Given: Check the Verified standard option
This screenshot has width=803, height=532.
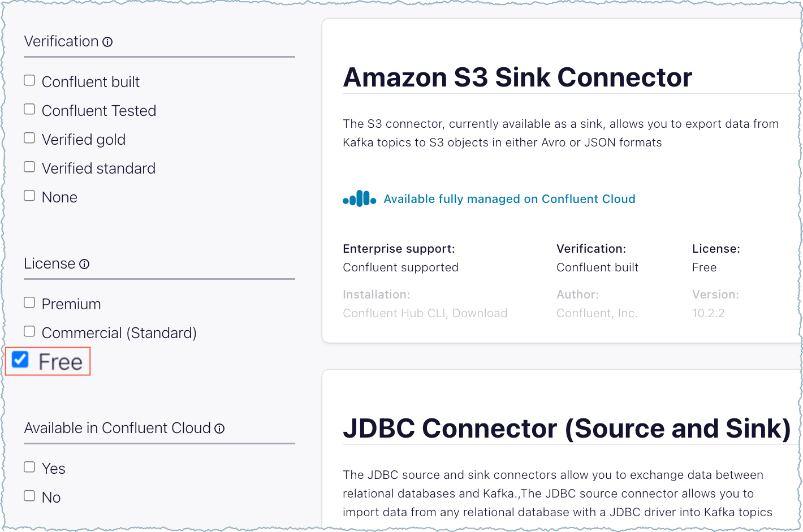Looking at the screenshot, I should pyautogui.click(x=29, y=167).
